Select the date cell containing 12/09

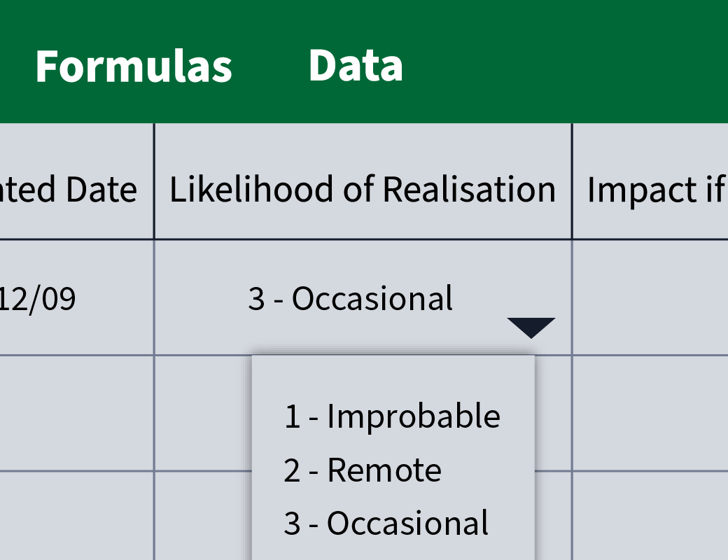point(76,297)
